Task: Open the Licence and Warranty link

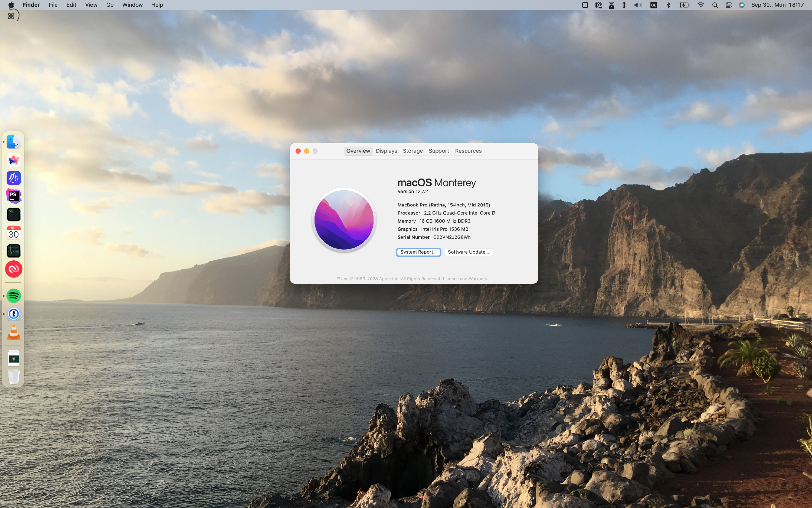Action: (x=465, y=279)
